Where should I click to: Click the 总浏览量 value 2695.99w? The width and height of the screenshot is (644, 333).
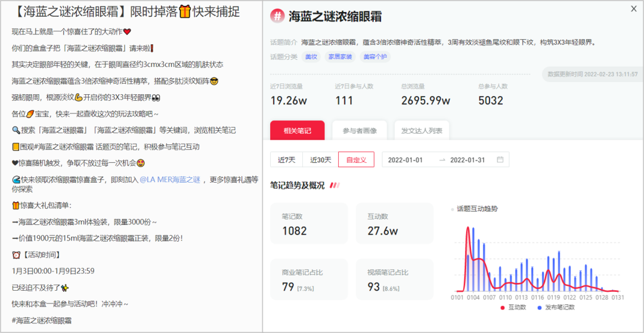426,101
